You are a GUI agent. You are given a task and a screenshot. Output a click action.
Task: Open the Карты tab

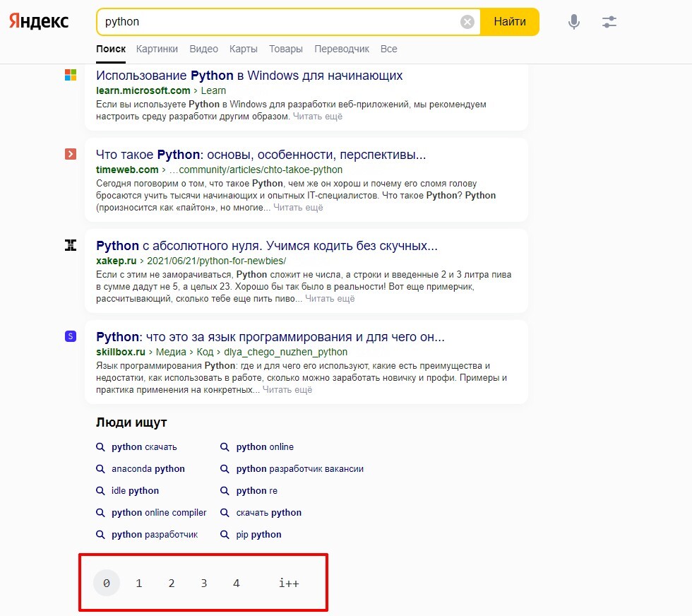coord(243,49)
